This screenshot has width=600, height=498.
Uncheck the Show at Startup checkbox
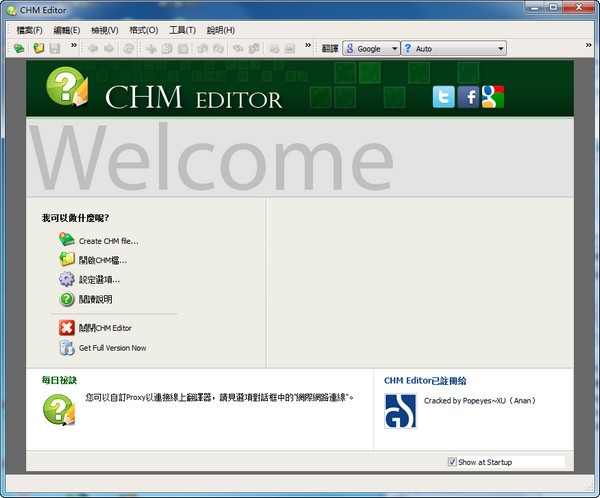[452, 462]
